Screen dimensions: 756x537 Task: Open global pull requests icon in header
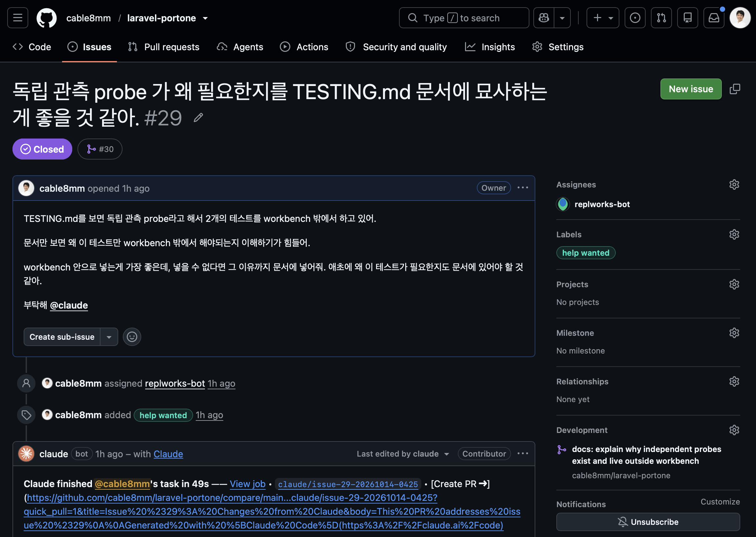point(661,18)
